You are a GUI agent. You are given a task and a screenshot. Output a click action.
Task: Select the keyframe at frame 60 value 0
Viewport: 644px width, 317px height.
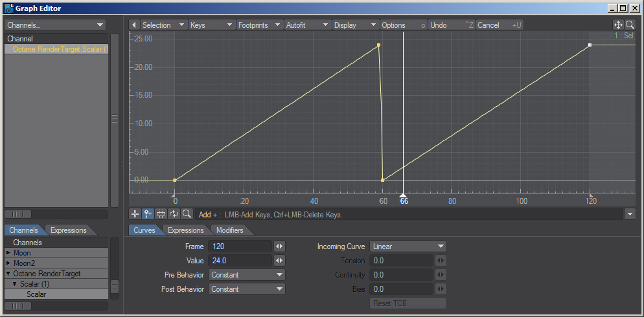coord(383,180)
